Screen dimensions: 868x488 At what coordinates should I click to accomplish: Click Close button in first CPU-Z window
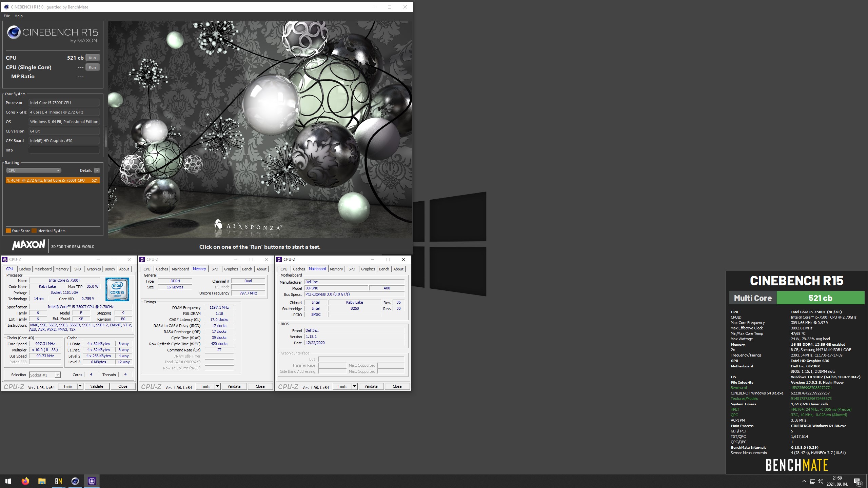coord(123,386)
